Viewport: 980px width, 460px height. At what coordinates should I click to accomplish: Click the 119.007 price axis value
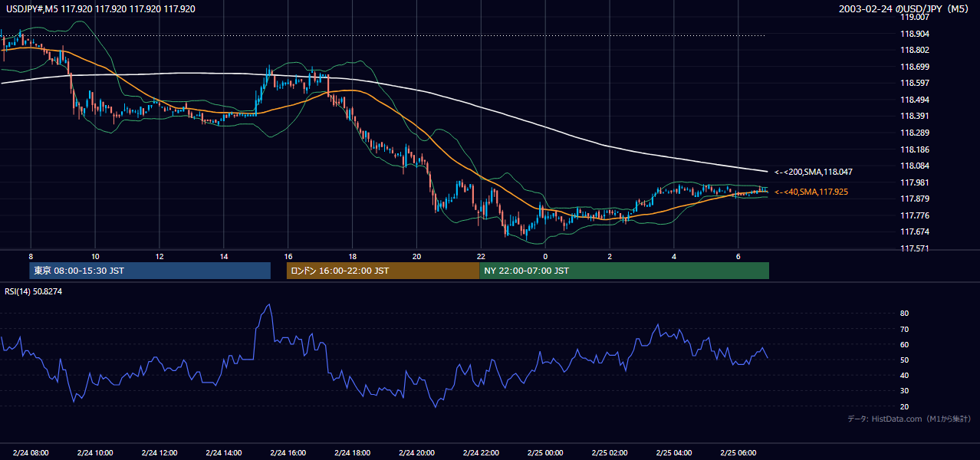click(915, 18)
